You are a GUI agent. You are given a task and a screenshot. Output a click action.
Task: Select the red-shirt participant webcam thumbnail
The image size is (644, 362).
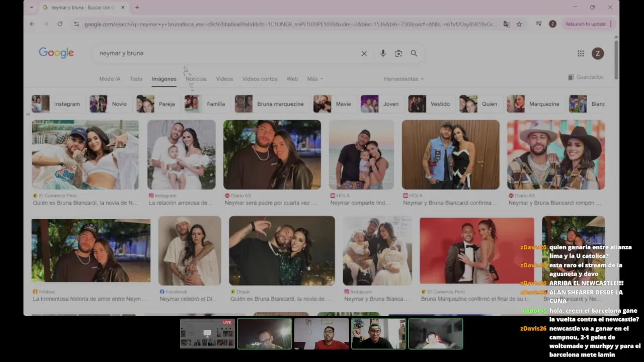(x=321, y=333)
